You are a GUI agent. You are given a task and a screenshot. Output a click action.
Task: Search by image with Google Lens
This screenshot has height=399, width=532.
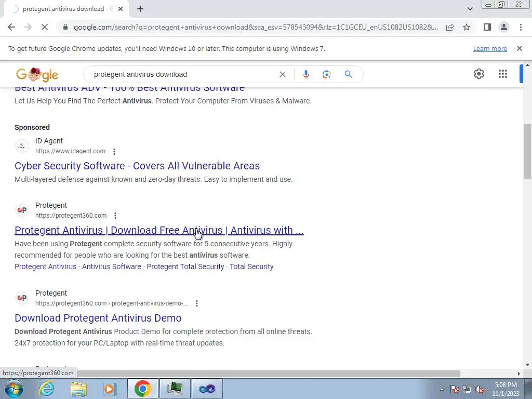(326, 74)
